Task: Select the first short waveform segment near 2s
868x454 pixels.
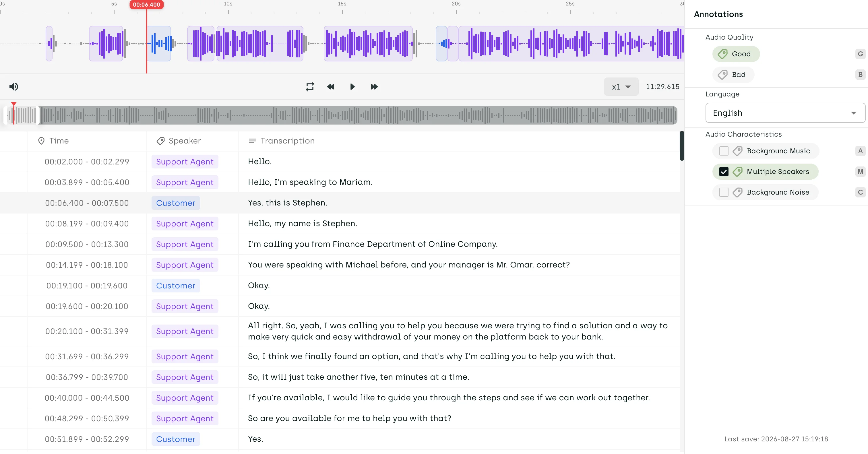Action: [x=49, y=43]
